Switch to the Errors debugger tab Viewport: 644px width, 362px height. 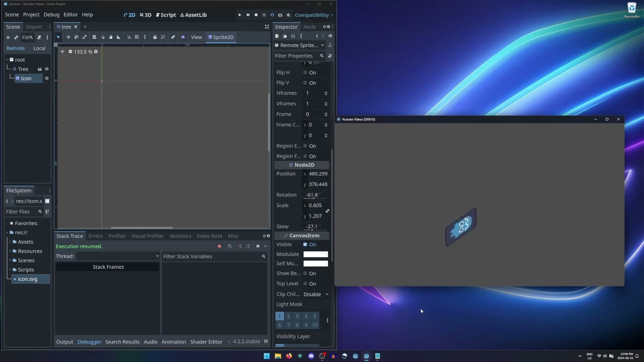(x=96, y=236)
